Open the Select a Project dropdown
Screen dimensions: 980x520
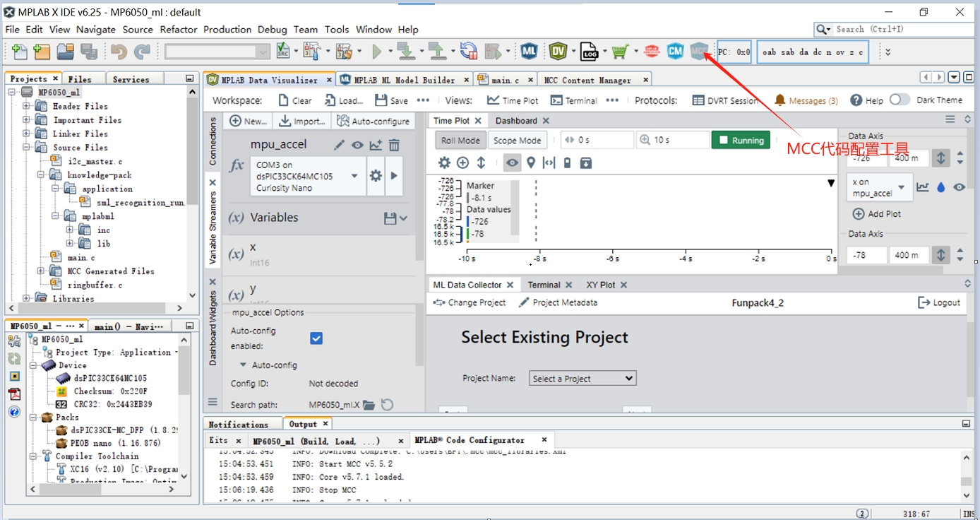pyautogui.click(x=582, y=379)
